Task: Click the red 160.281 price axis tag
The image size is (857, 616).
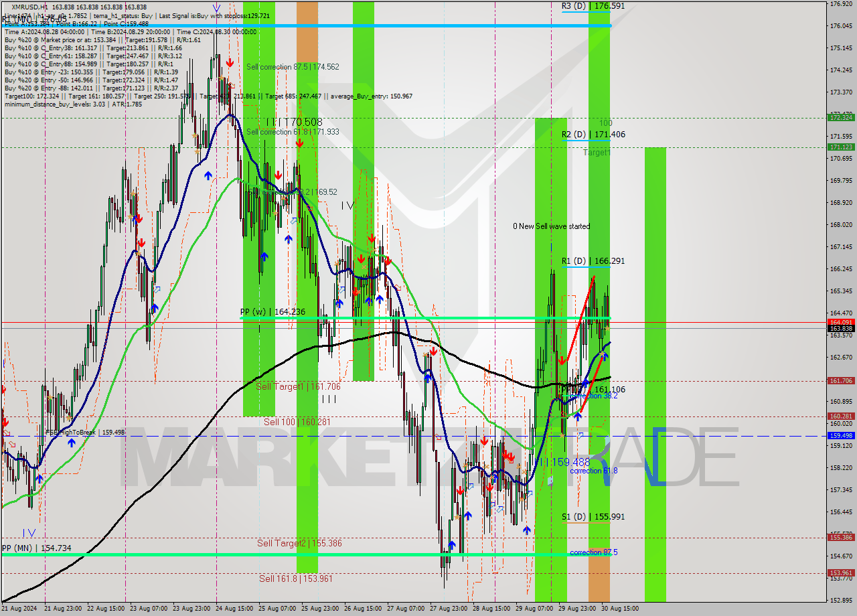Action: tap(840, 416)
